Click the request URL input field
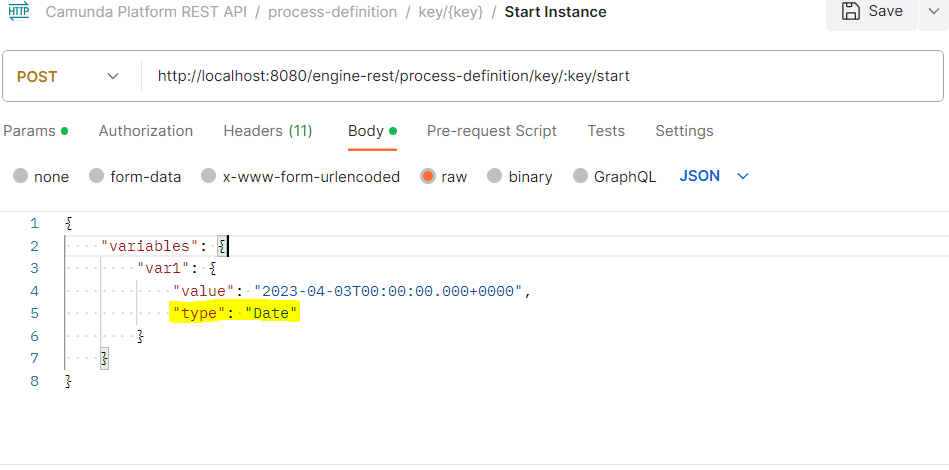949x470 pixels. coord(542,76)
